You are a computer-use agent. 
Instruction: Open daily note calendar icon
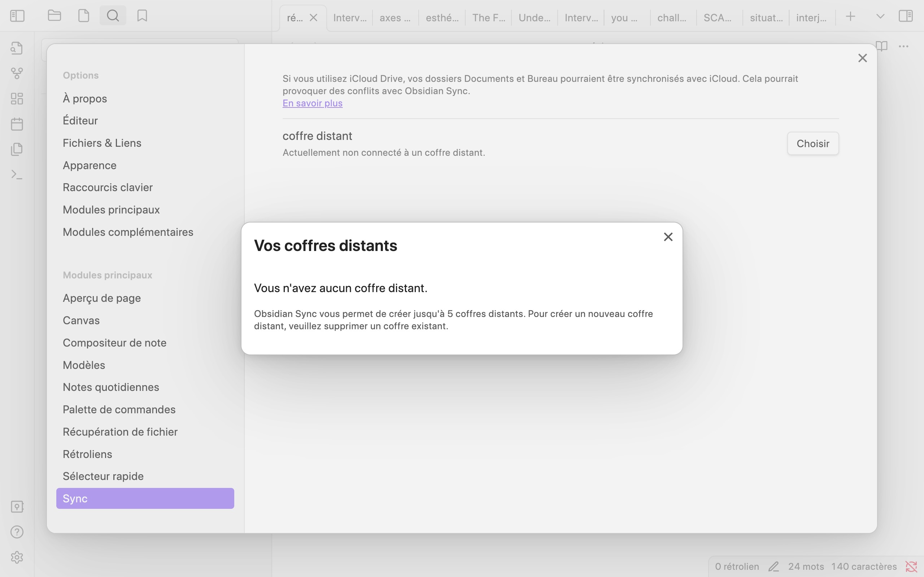click(x=17, y=124)
